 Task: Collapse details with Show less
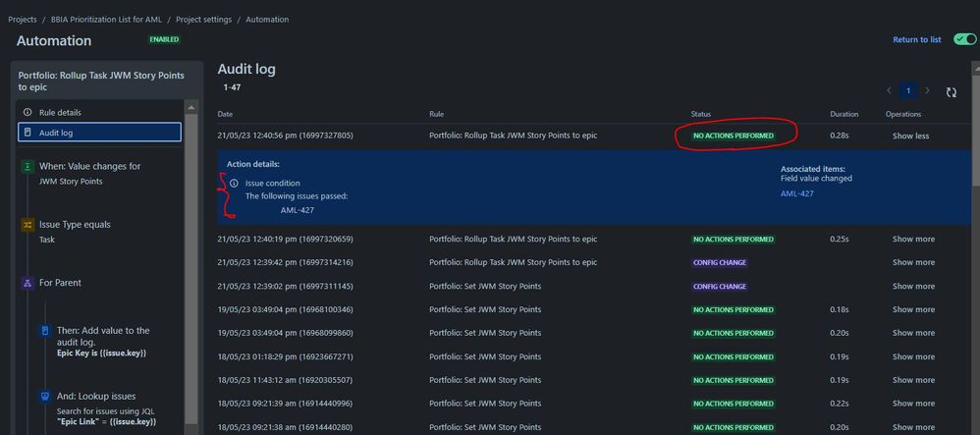910,136
